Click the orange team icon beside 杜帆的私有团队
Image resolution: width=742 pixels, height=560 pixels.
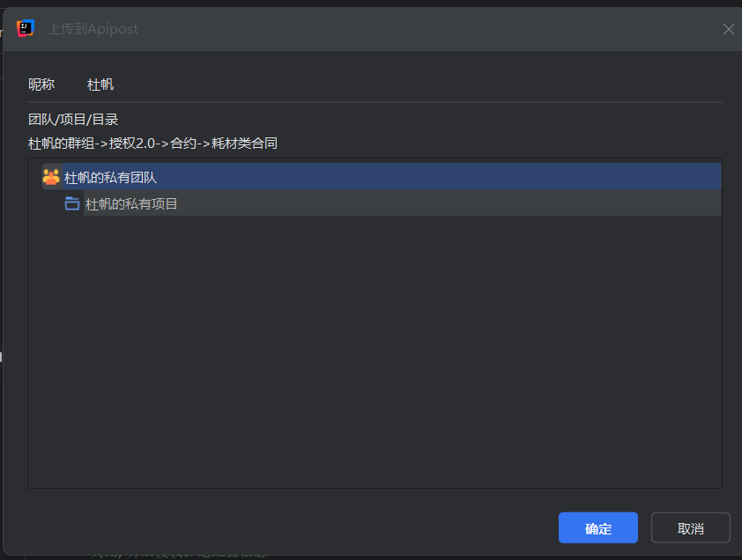click(x=51, y=177)
